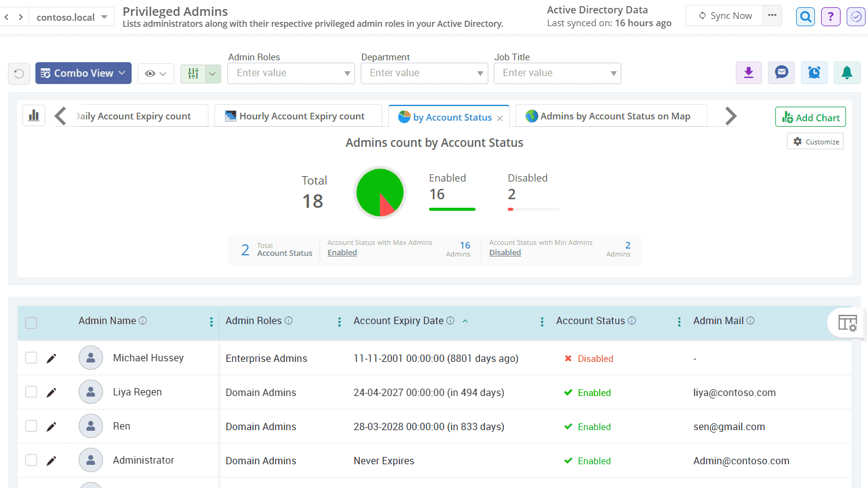This screenshot has width=868, height=488.
Task: Select the Administrator row checkbox
Action: coord(31,461)
